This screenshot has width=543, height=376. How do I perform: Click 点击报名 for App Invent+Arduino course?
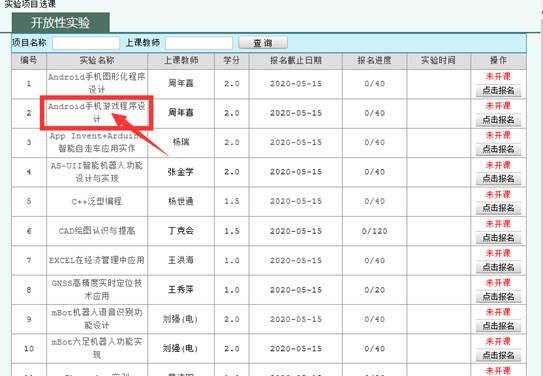point(498,149)
